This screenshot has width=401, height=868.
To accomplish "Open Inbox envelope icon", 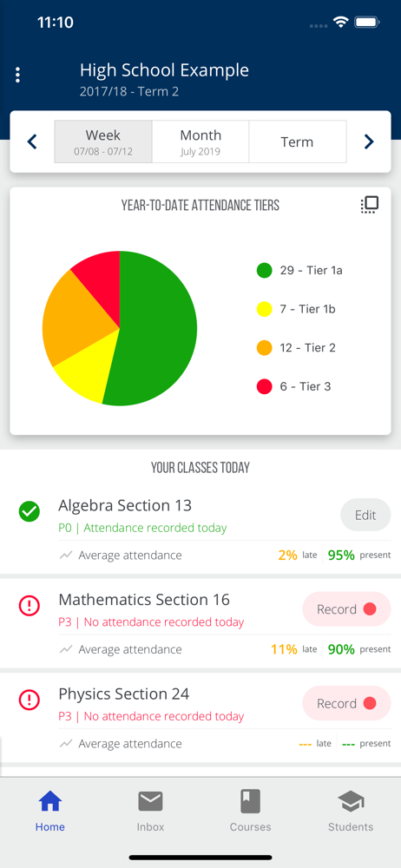I will (151, 801).
